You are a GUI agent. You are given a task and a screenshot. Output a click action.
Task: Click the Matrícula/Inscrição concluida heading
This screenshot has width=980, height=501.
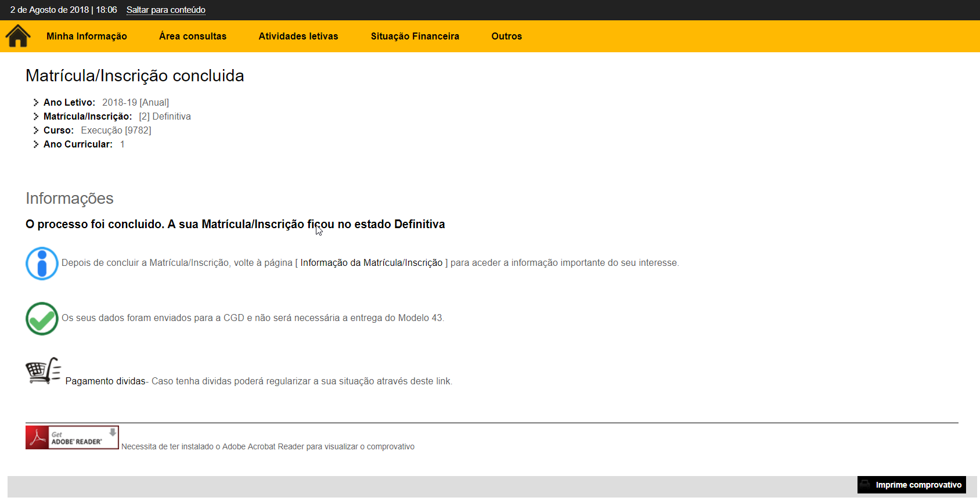[x=135, y=75]
